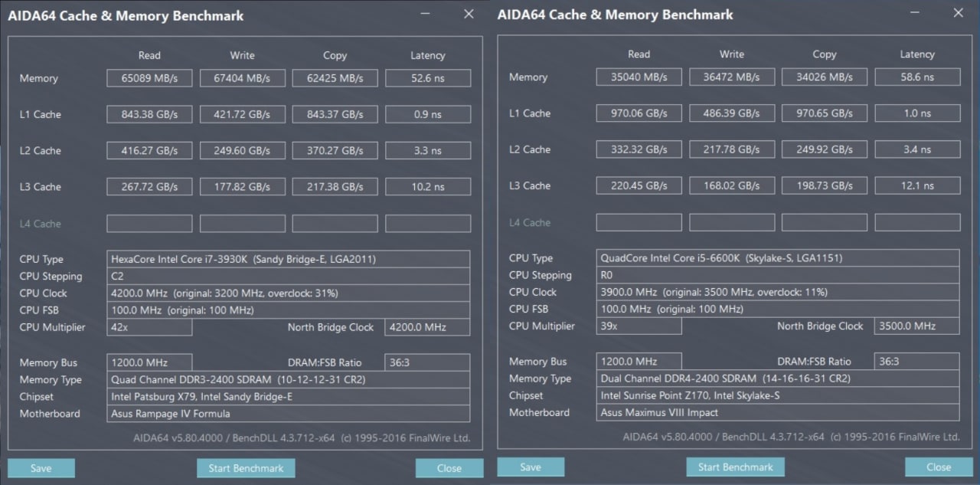Select memory read value 65089 MB/s
Screen dimensions: 980x485
[149, 78]
